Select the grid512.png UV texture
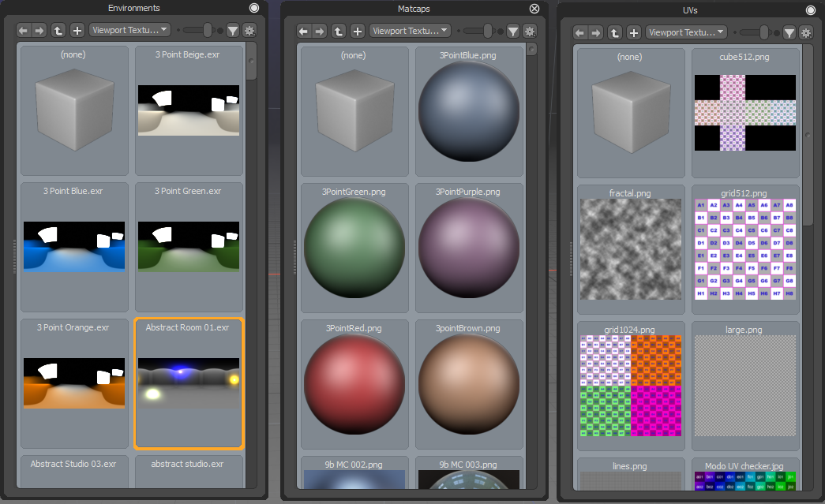Viewport: 825px width, 504px height. 744,248
